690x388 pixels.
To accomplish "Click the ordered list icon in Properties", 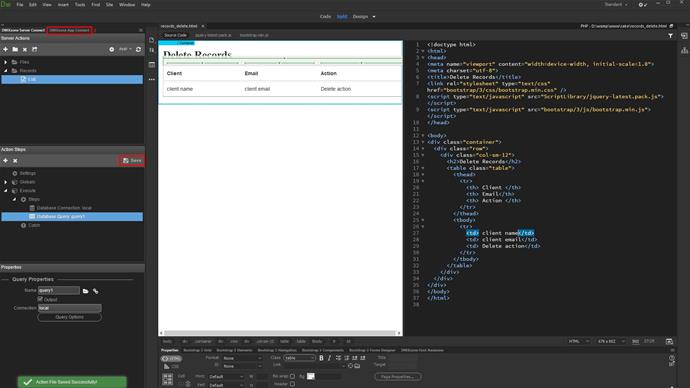I will [346, 358].
